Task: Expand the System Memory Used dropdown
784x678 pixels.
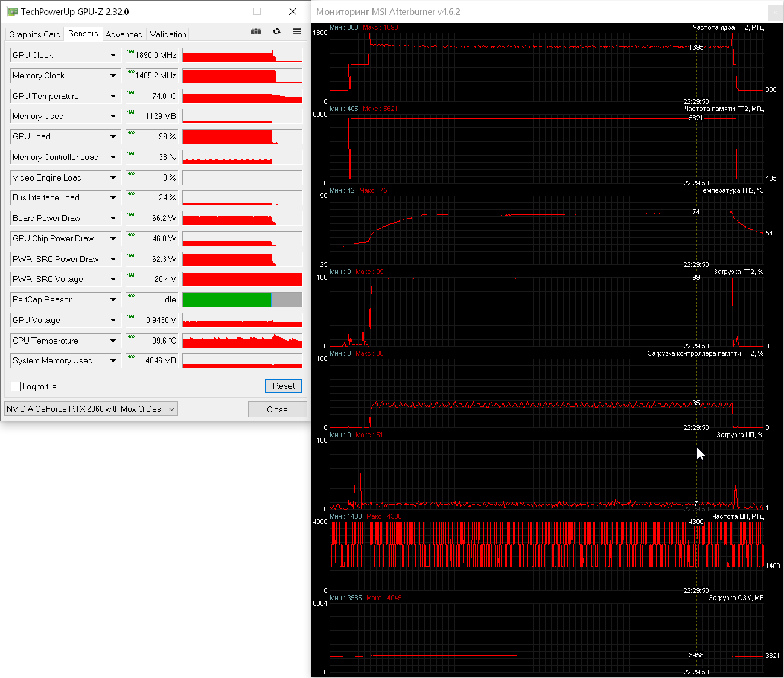Action: pos(113,360)
